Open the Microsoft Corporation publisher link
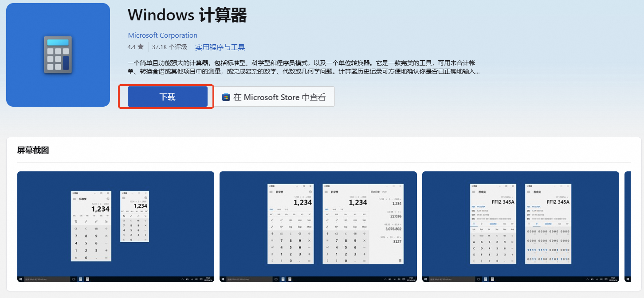 coord(162,35)
